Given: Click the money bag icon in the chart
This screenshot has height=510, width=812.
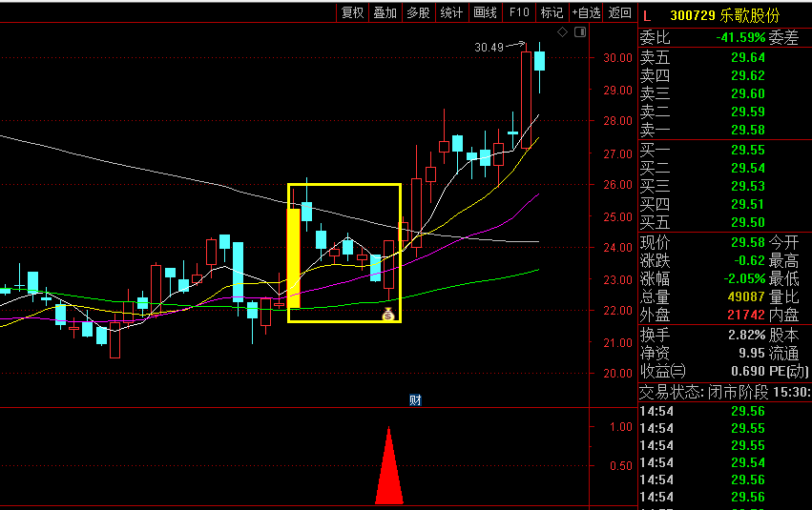Looking at the screenshot, I should click(x=388, y=314).
